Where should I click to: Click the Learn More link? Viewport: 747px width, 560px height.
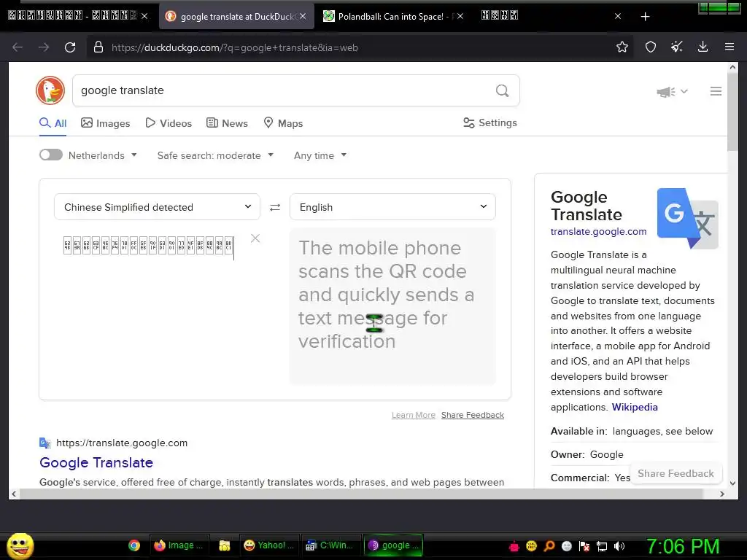point(414,415)
